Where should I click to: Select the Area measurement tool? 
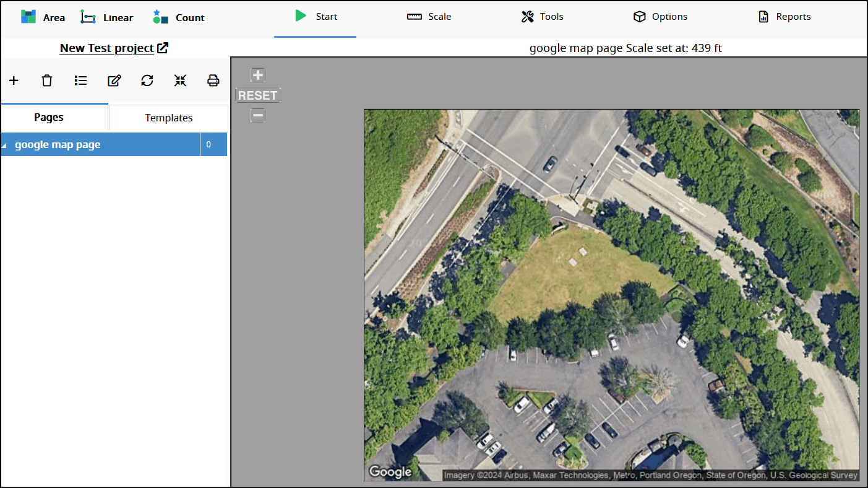pos(42,17)
